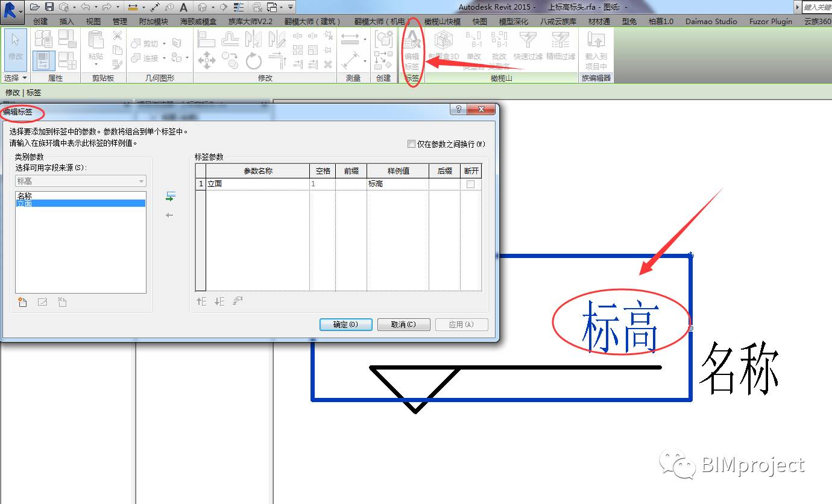This screenshot has height=504, width=832.
Task: Toggle the 断开 checkbox in row 1
Action: click(x=470, y=184)
